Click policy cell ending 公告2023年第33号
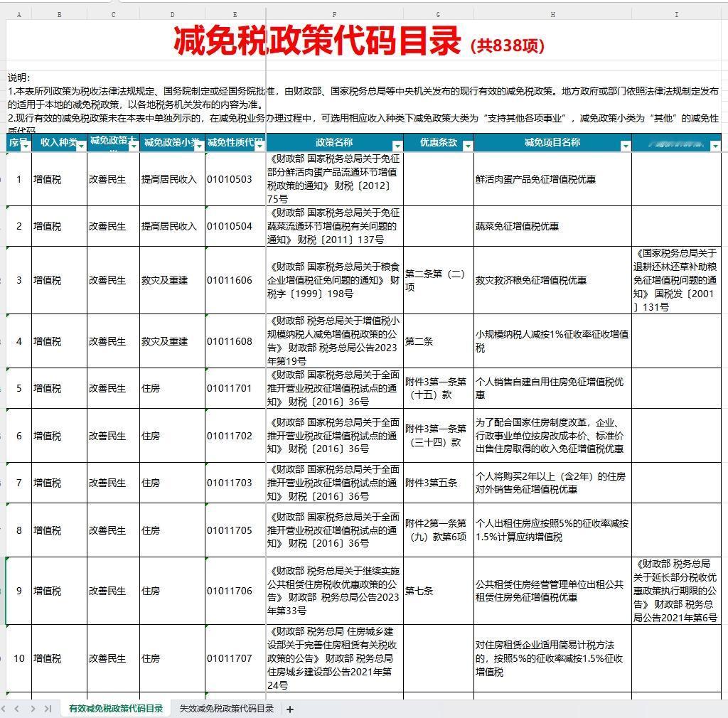728x718 pixels. 334,591
